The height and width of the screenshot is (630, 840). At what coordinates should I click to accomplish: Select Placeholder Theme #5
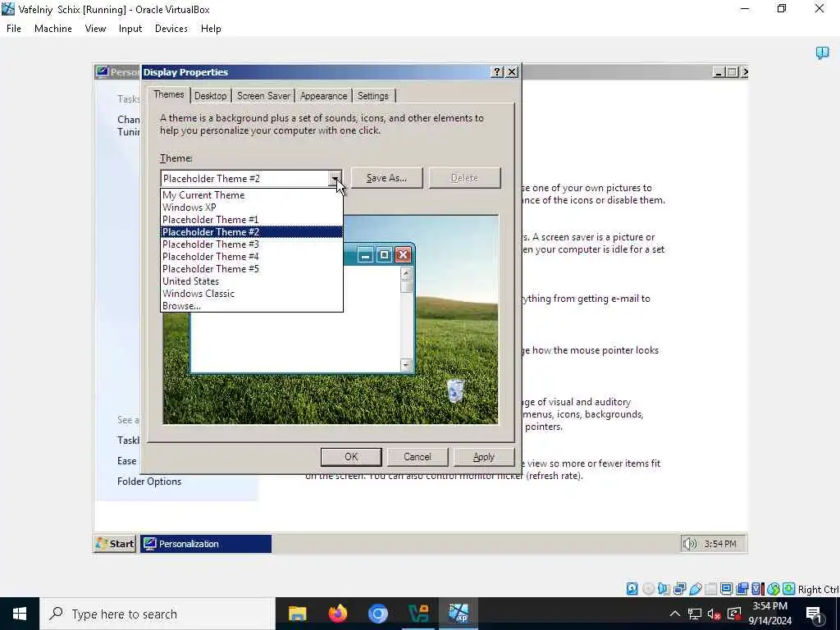[251, 269]
